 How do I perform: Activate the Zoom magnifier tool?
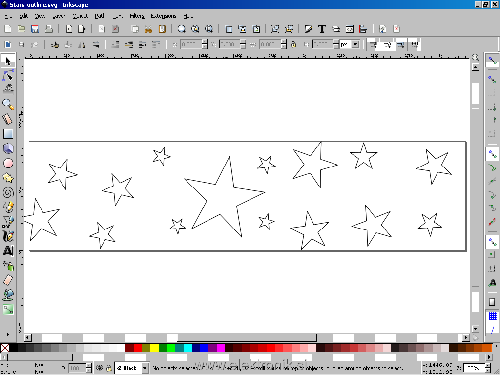tap(8, 105)
